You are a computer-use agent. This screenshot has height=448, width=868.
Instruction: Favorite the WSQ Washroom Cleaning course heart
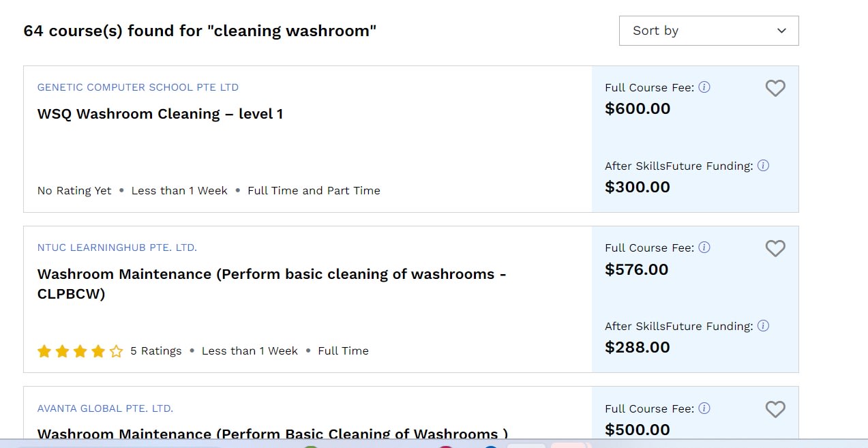[775, 88]
